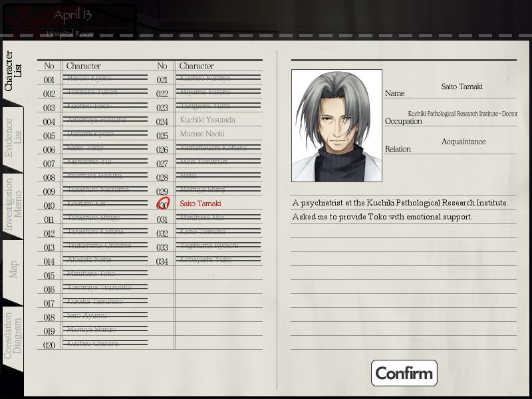Click the red-circled number 030
The image size is (532, 399).
(162, 203)
